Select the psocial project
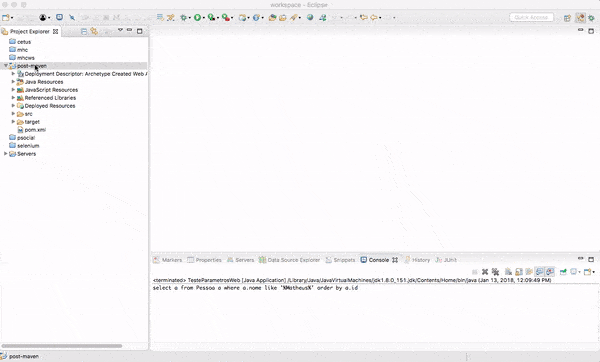This screenshot has width=600, height=362. click(x=26, y=138)
